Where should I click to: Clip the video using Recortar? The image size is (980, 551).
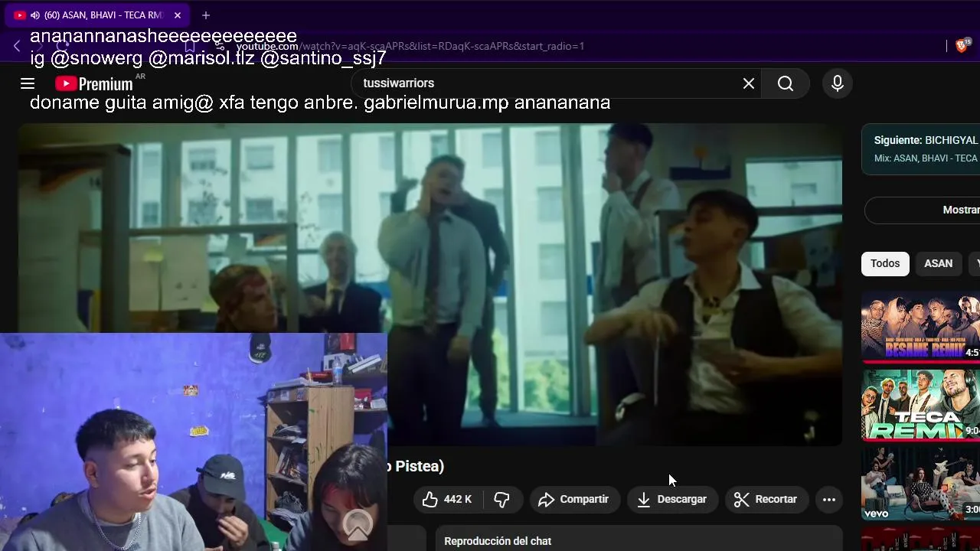(x=766, y=499)
